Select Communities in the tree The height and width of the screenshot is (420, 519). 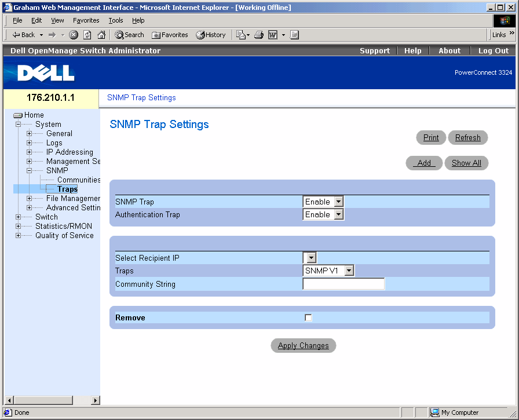[x=79, y=180]
